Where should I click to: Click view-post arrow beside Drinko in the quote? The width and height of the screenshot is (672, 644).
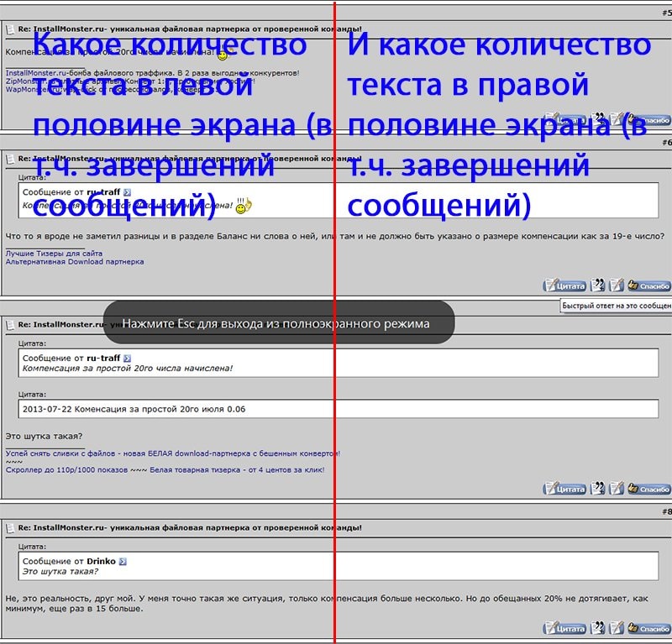[123, 562]
